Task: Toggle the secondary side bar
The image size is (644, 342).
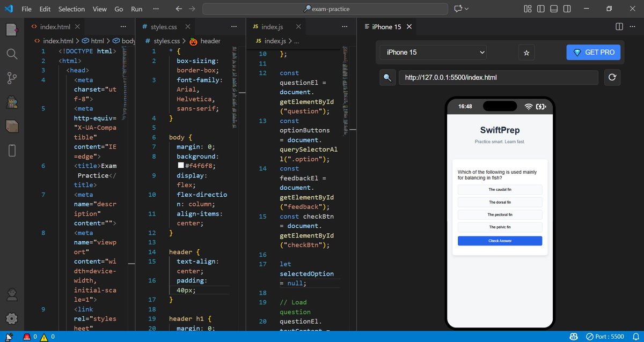Action: 567,9
